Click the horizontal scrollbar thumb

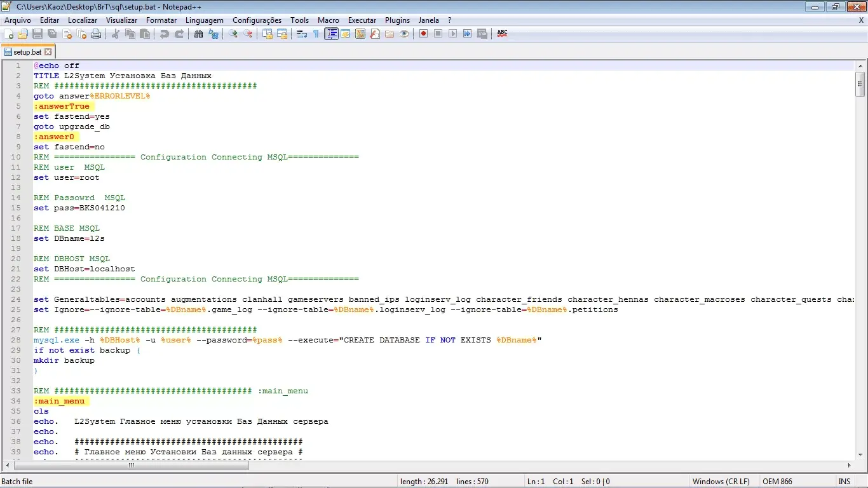click(x=131, y=465)
